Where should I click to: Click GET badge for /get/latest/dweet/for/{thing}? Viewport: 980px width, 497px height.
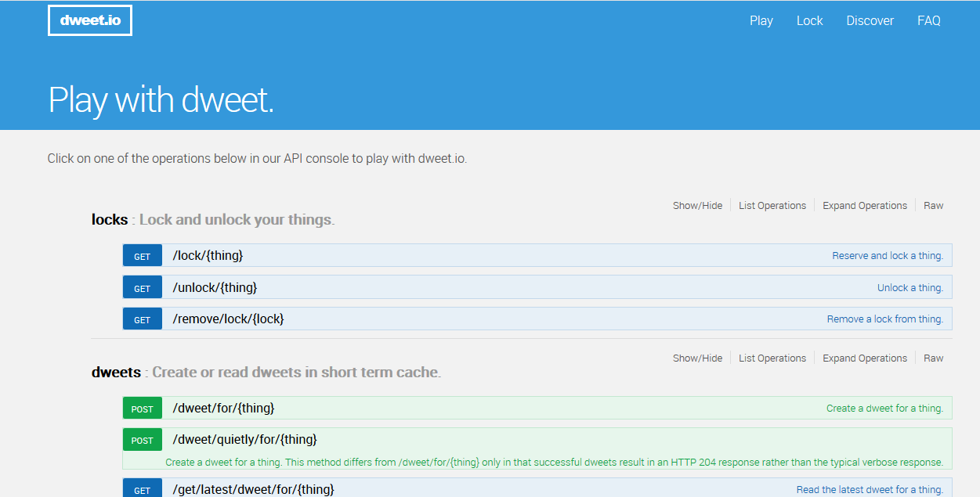click(x=142, y=490)
